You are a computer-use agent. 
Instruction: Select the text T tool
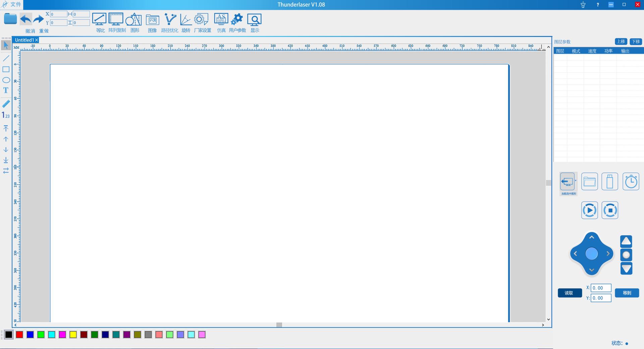(x=6, y=90)
